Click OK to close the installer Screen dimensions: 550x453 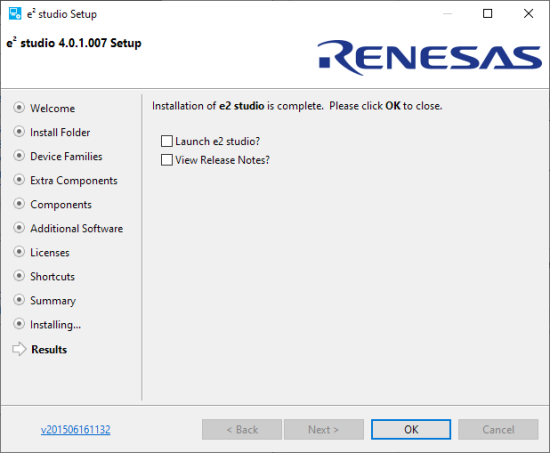tap(411, 429)
